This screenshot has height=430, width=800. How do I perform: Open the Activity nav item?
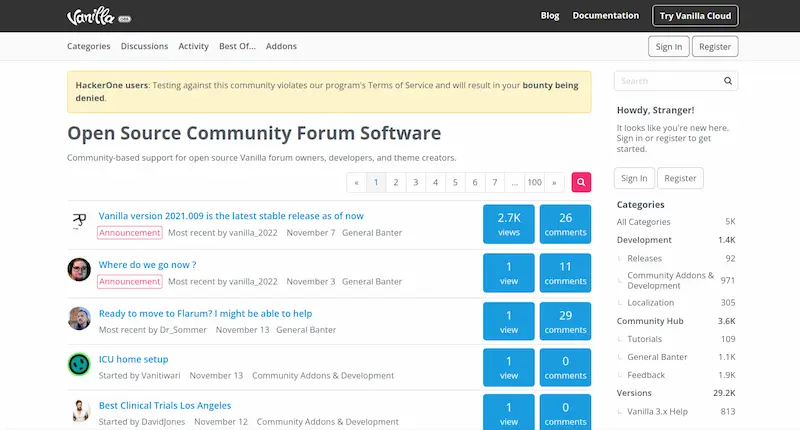(193, 46)
